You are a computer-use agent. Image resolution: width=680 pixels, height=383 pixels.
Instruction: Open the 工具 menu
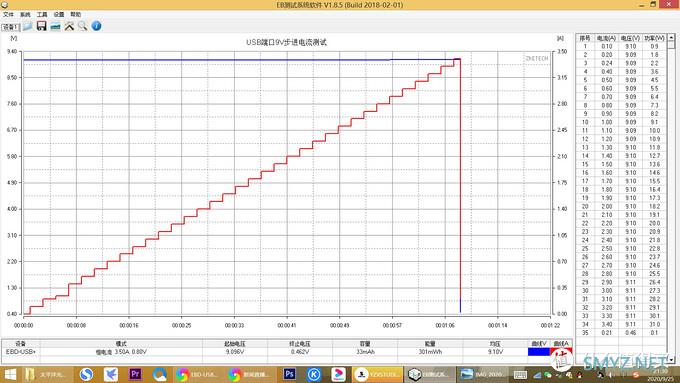tap(42, 14)
